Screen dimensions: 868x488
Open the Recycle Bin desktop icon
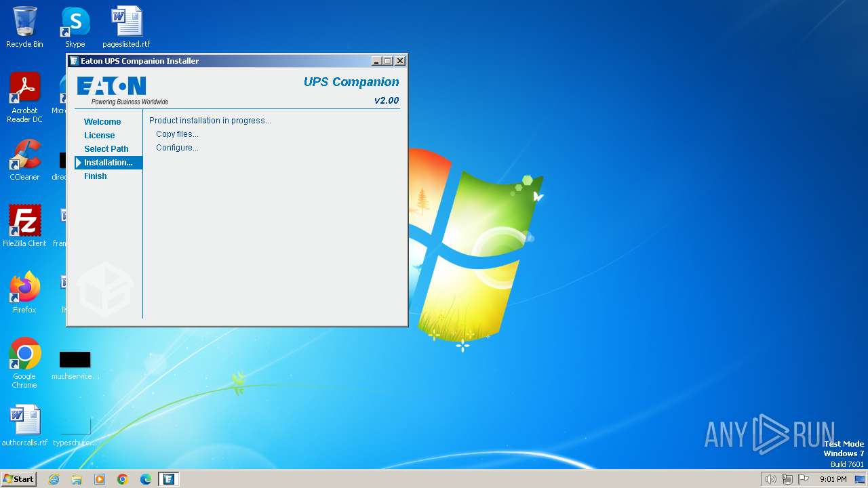click(24, 27)
